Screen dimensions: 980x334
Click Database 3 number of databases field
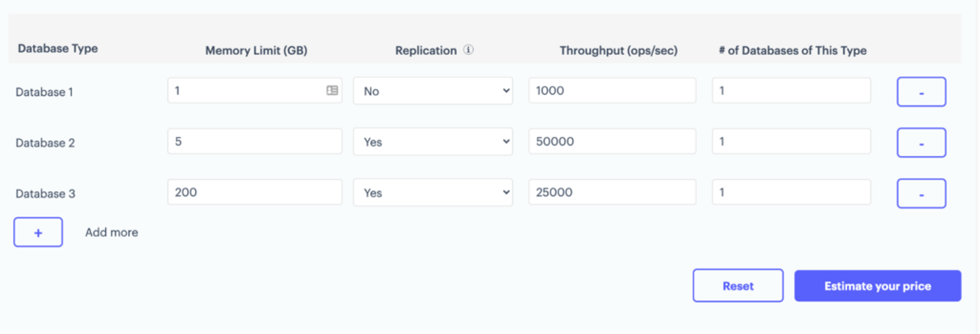(x=791, y=192)
